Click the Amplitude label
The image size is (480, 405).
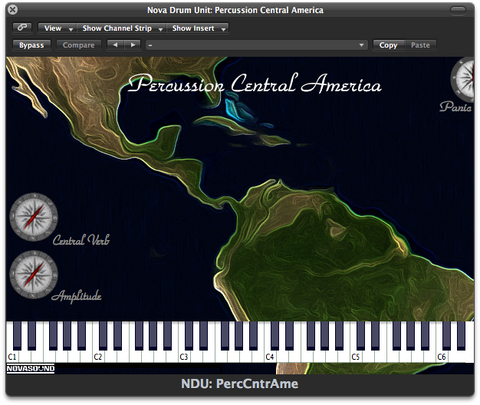[76, 296]
